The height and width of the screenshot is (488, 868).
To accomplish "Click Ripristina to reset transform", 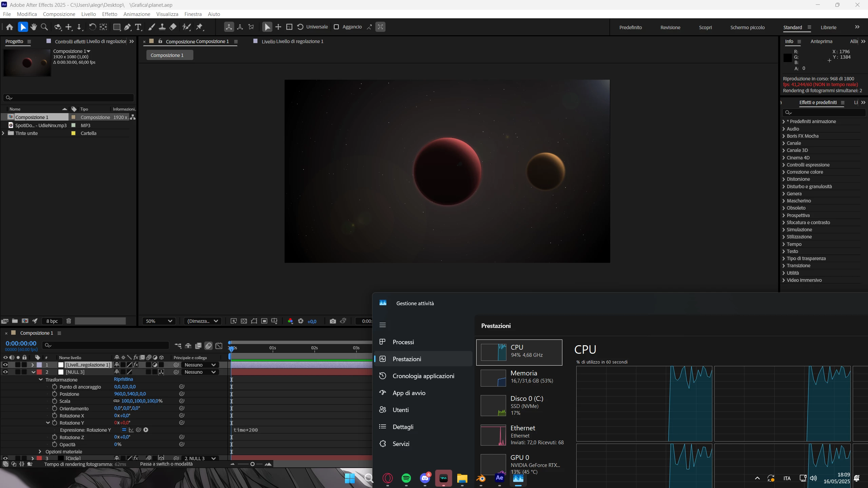I will click(x=123, y=379).
